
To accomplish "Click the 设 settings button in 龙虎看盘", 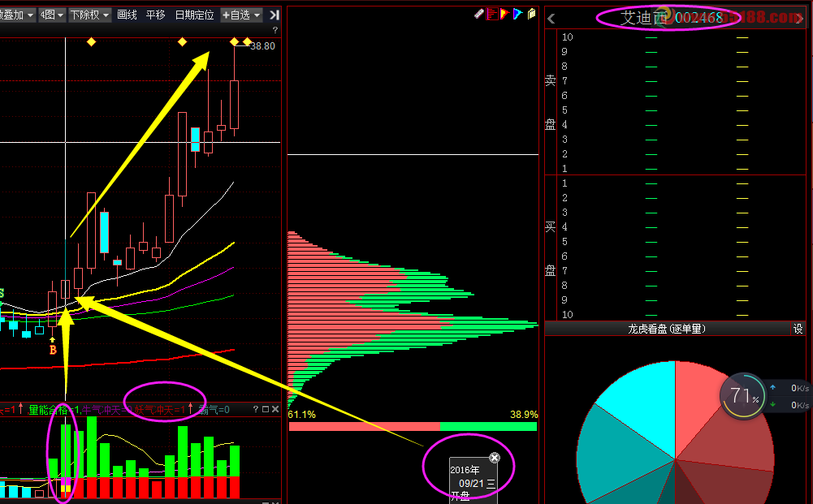I will (798, 329).
